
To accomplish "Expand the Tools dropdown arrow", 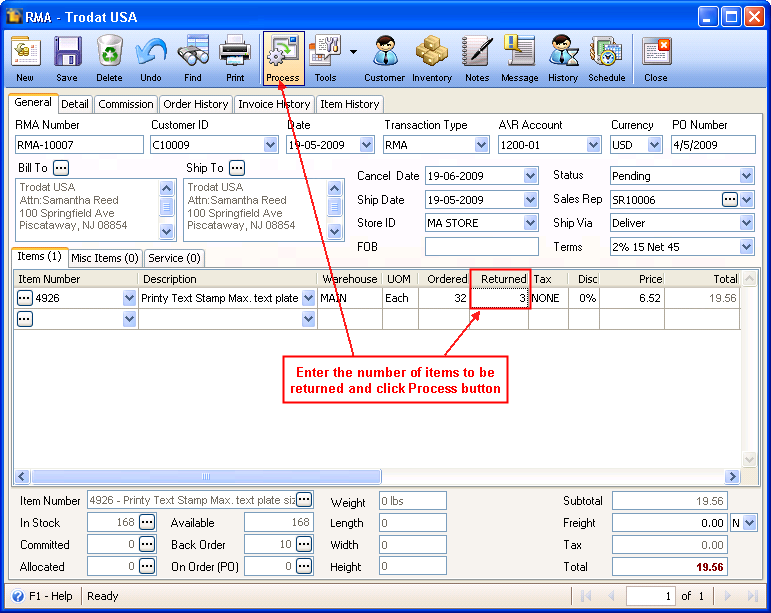I will pyautogui.click(x=354, y=51).
